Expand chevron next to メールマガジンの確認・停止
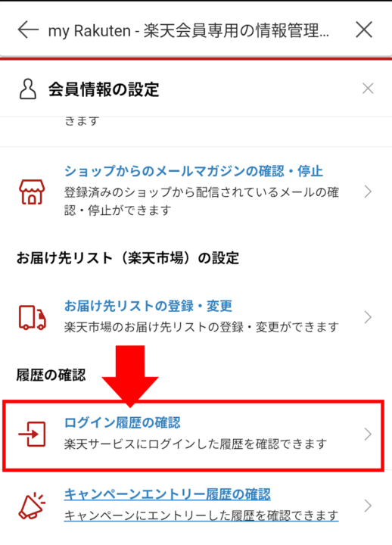The image size is (392, 545). (x=368, y=192)
